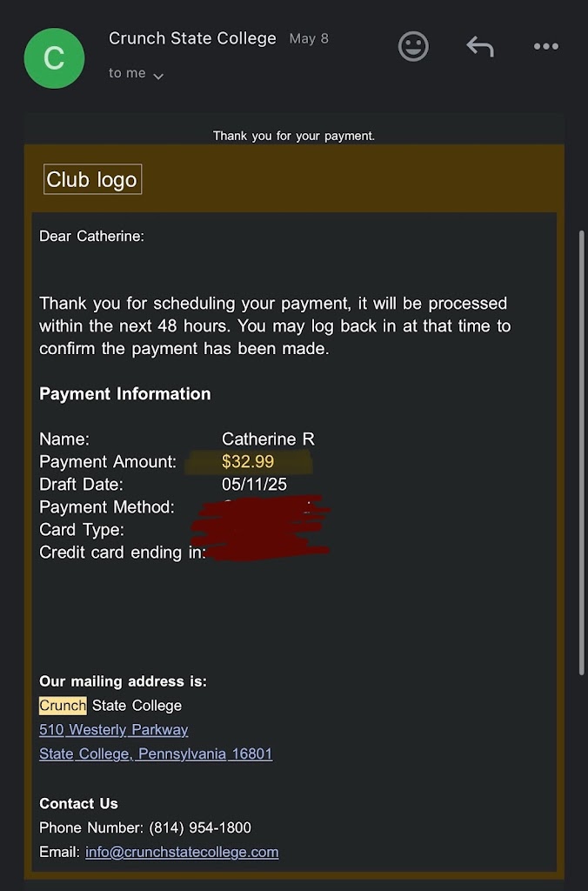The height and width of the screenshot is (891, 588).
Task: Click the vertical scrollbar on the right
Action: [x=582, y=452]
